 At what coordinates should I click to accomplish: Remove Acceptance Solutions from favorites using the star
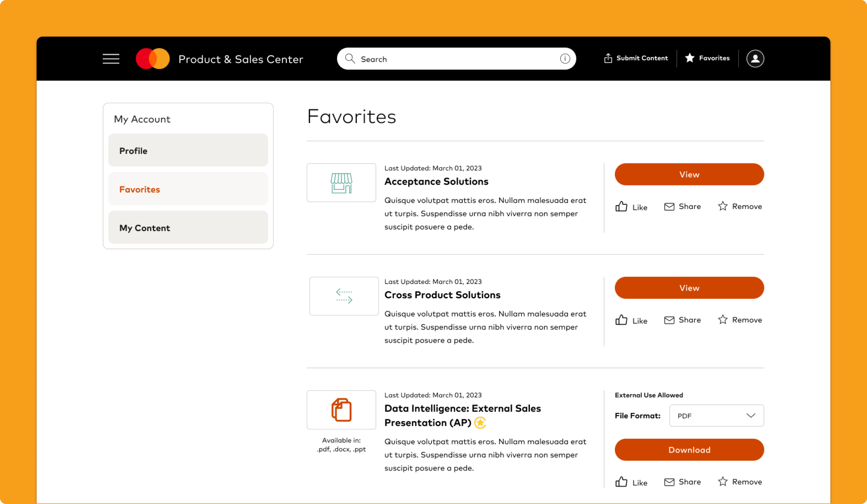coord(723,206)
